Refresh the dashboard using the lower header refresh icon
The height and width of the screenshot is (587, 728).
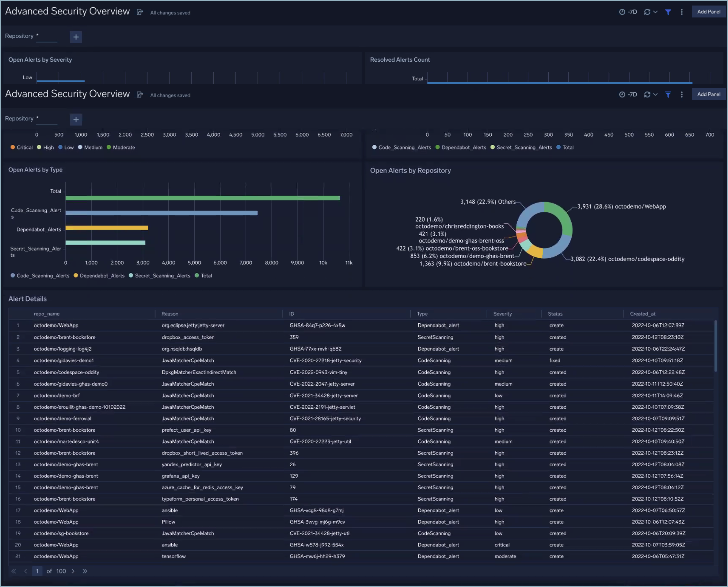click(x=647, y=94)
